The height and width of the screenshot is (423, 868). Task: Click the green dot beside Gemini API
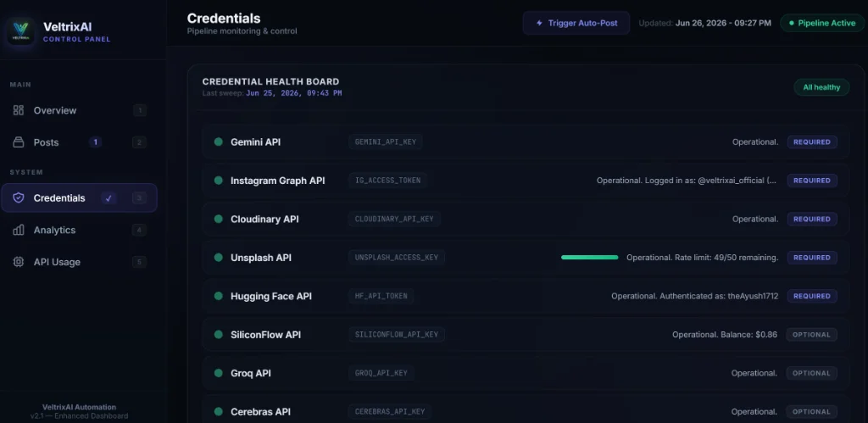218,142
